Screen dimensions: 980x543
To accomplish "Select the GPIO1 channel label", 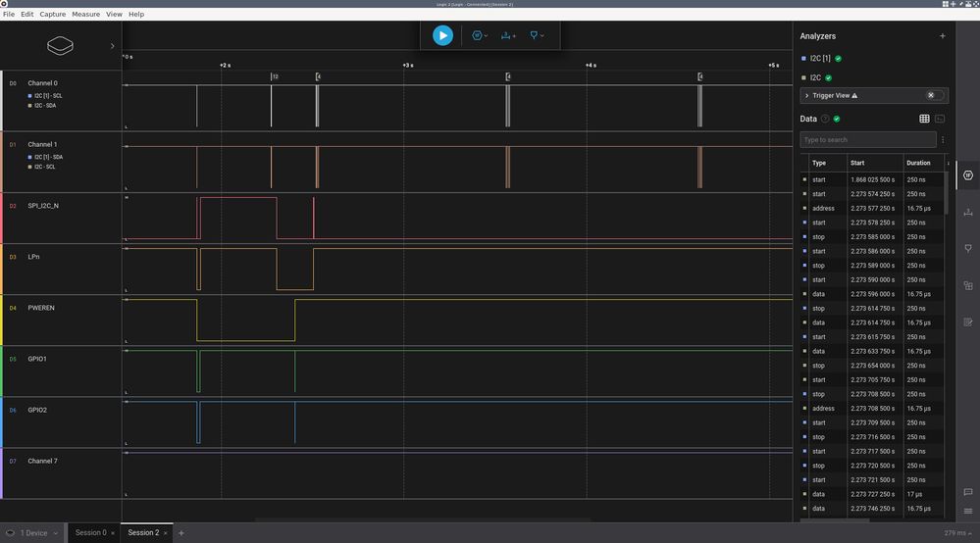I will (37, 359).
